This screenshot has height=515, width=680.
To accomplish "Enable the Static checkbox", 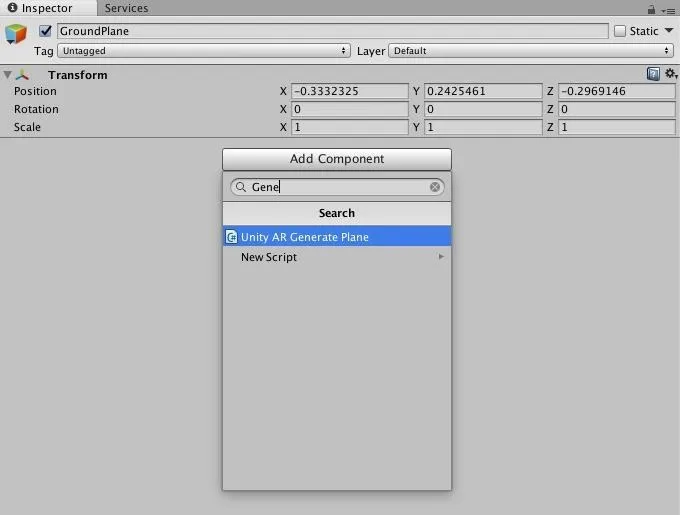I will tap(620, 31).
